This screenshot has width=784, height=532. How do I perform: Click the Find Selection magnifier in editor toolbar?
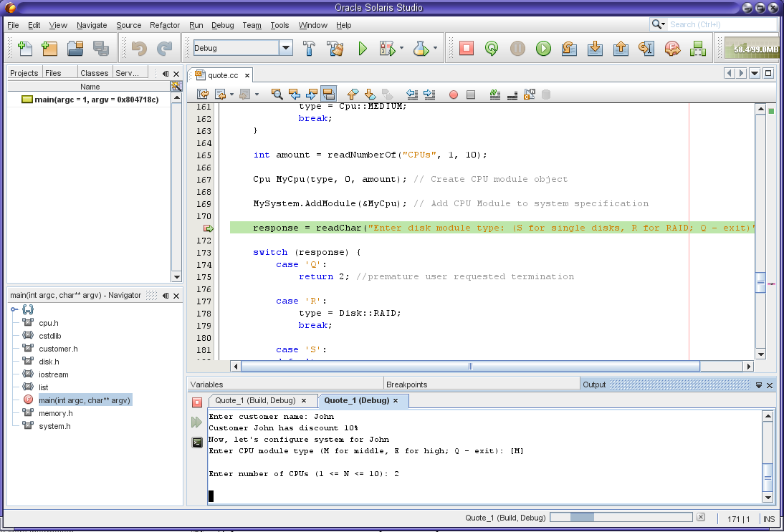pyautogui.click(x=277, y=94)
